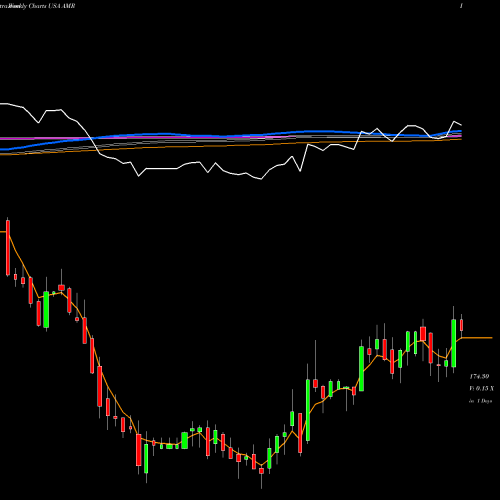Click the tall red first candlestick on the left

point(8,248)
